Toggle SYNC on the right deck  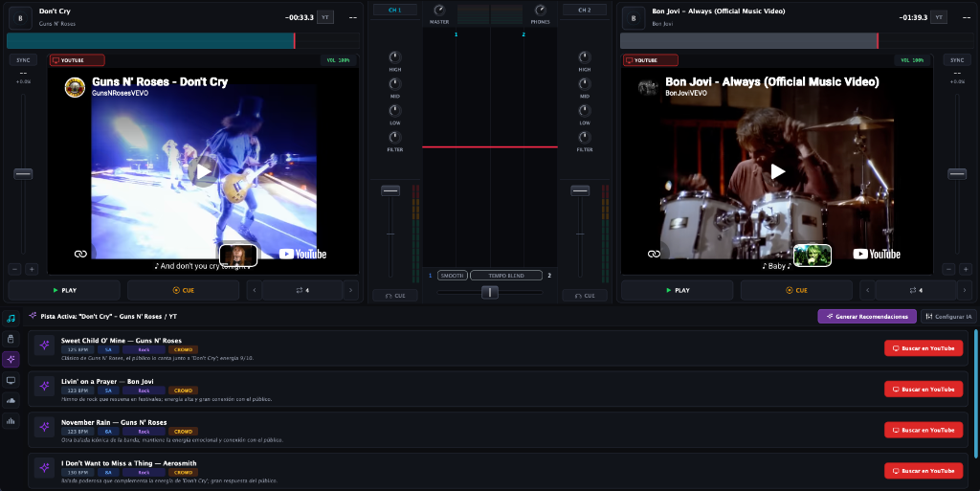(957, 60)
